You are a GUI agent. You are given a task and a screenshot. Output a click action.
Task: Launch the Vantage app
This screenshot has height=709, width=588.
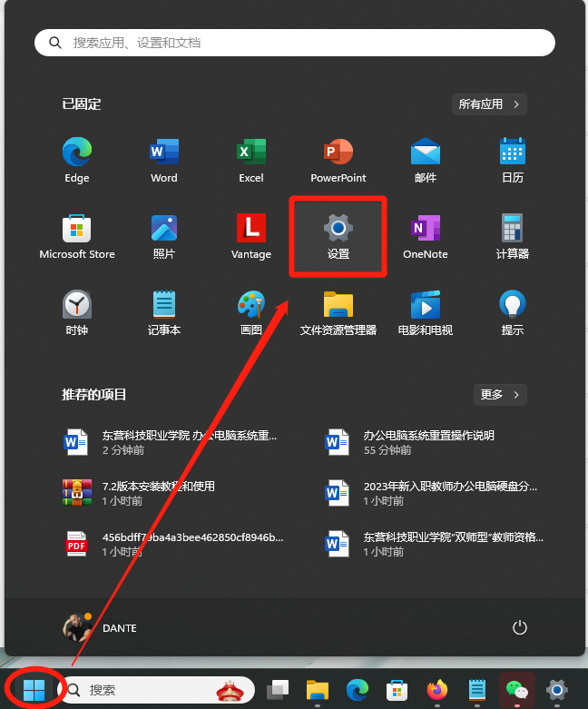[x=251, y=236]
